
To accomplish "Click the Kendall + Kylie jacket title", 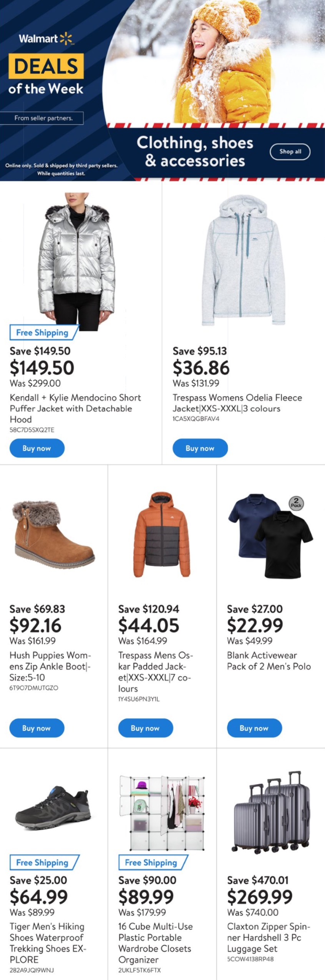I will 75,408.
